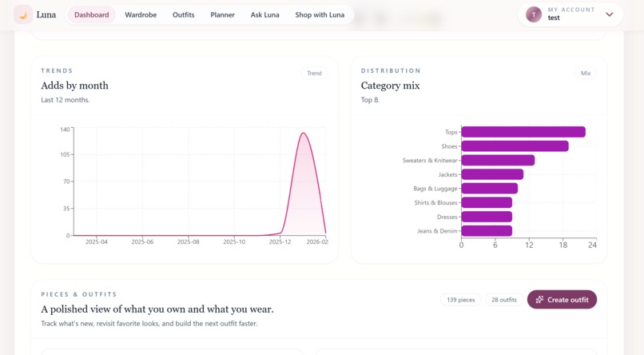644x355 pixels.
Task: Click the Bags & Luggage bar
Action: [490, 188]
